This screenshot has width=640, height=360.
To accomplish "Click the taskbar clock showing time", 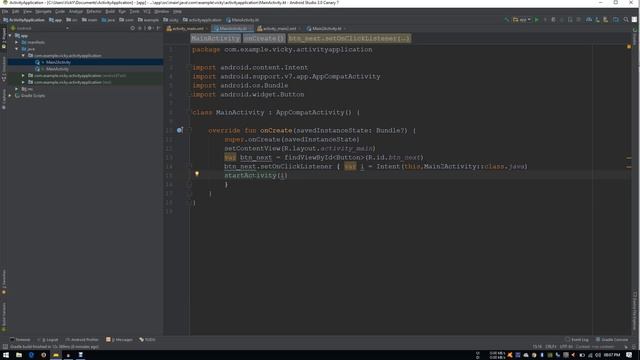I will (612, 355).
